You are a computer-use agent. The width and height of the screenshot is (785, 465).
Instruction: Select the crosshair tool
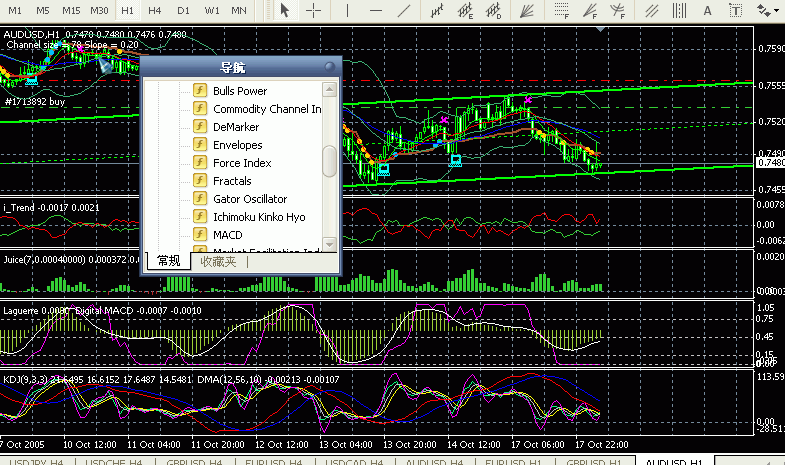pyautogui.click(x=314, y=10)
